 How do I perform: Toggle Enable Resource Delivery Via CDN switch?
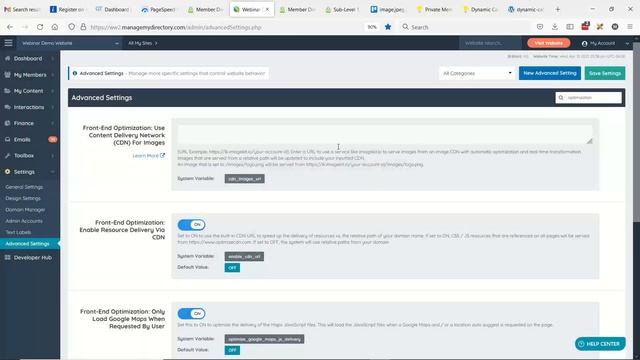pyautogui.click(x=191, y=224)
